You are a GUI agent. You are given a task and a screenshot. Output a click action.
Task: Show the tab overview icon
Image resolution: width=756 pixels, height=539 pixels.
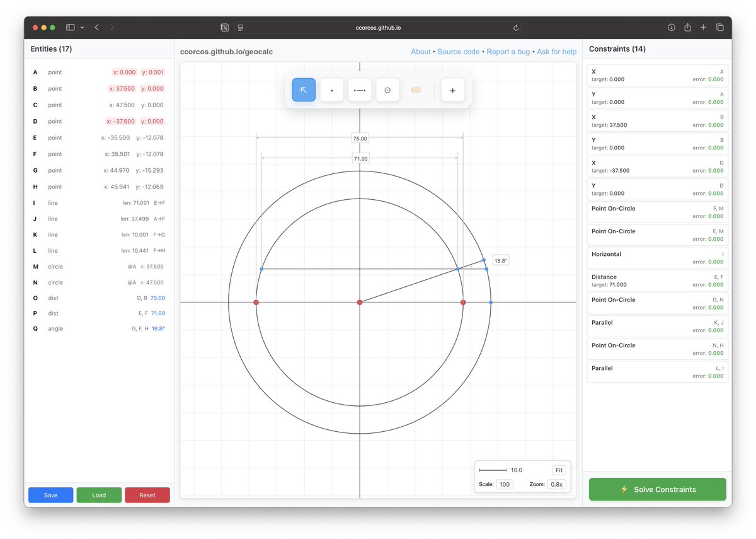pos(719,27)
